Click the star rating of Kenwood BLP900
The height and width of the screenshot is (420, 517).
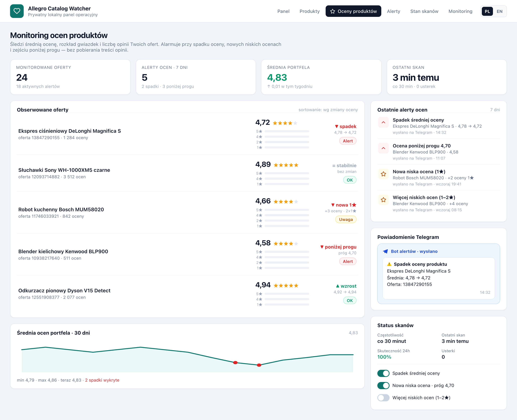point(286,244)
